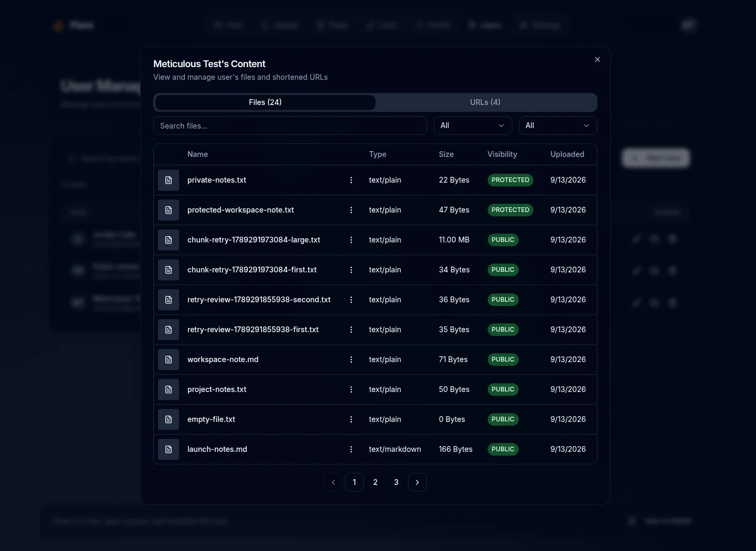This screenshot has height=551, width=756.
Task: Click text/markdown type of launch-notes.md
Action: pyautogui.click(x=395, y=449)
